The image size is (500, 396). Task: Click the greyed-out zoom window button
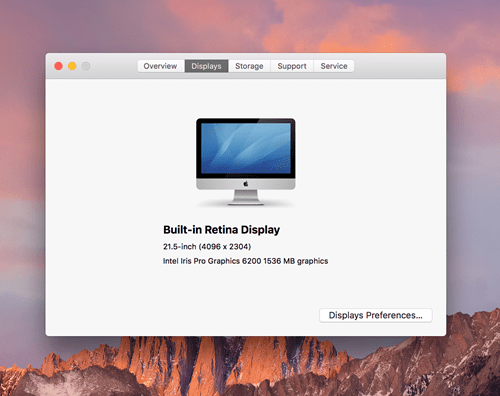tap(86, 66)
